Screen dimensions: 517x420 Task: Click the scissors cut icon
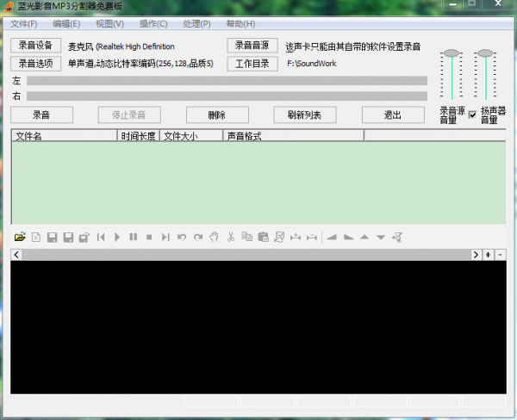point(231,237)
